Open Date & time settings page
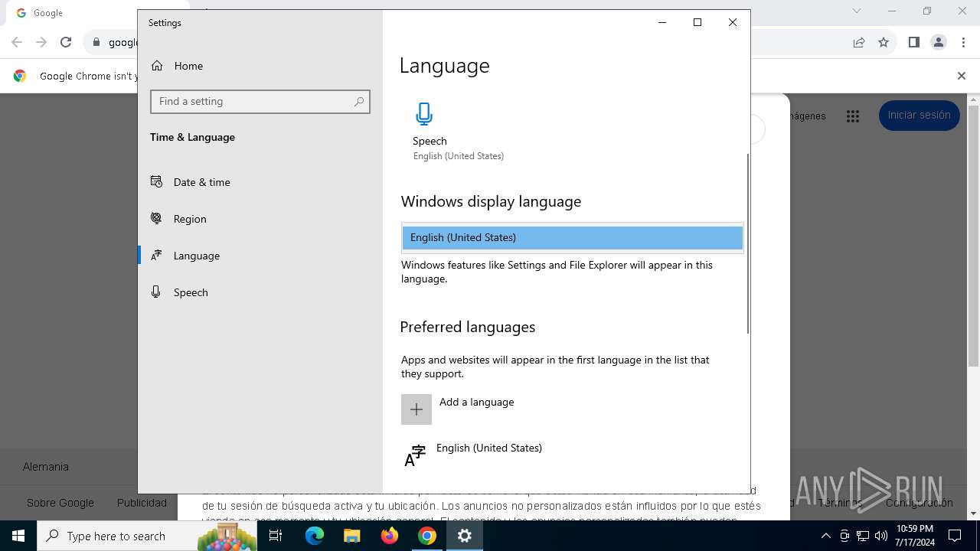The width and height of the screenshot is (980, 551). point(260,182)
